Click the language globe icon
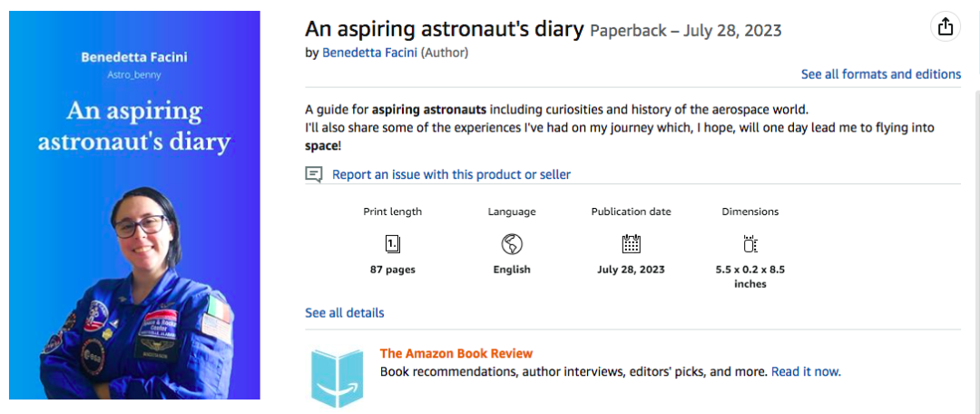Image resolution: width=980 pixels, height=414 pixels. 512,243
